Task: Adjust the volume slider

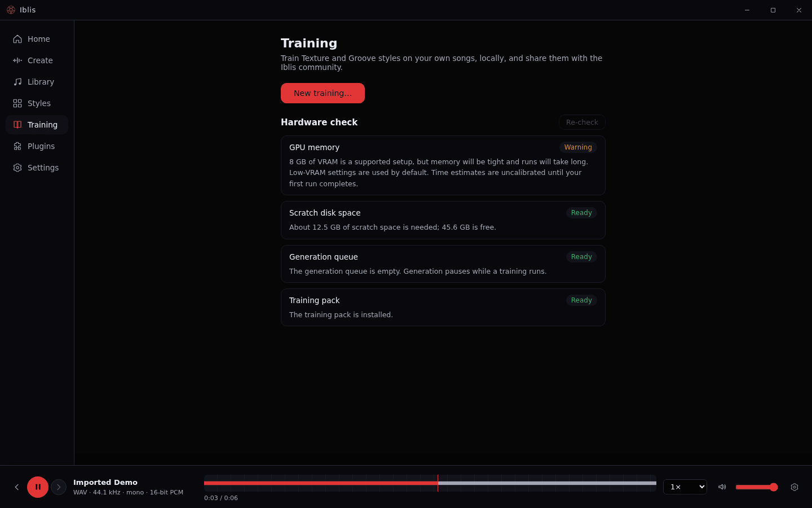Action: (757, 487)
